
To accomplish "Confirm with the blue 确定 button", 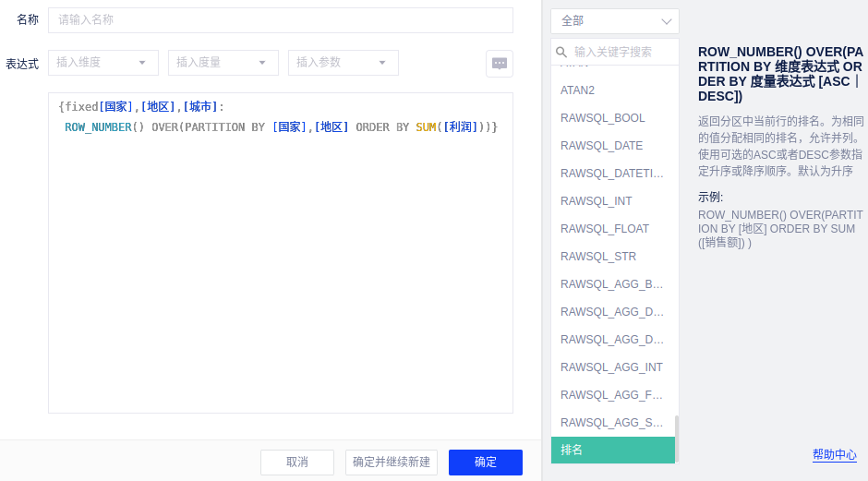I will (486, 463).
